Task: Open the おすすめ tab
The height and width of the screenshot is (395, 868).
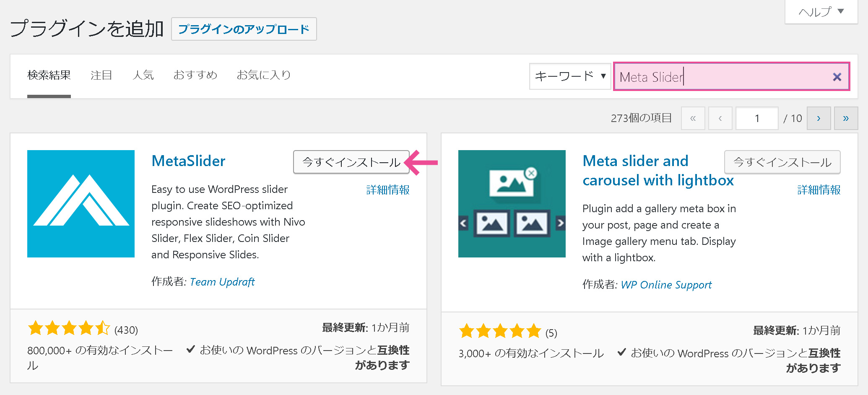Action: point(195,75)
